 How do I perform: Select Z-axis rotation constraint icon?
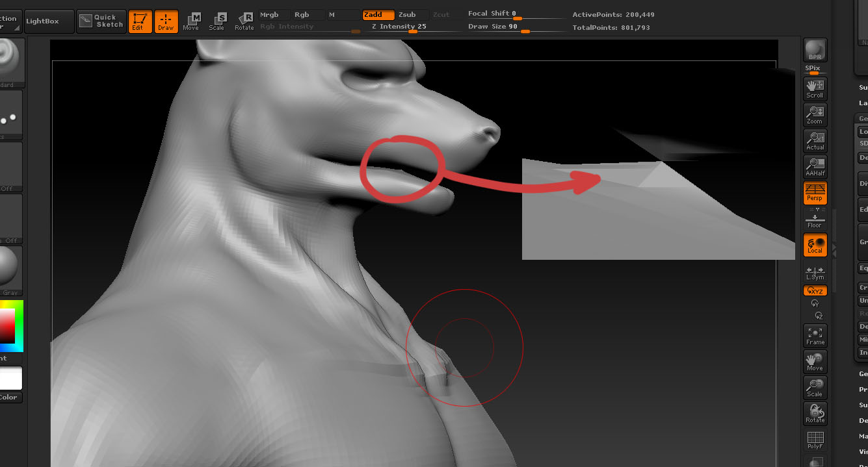click(819, 316)
